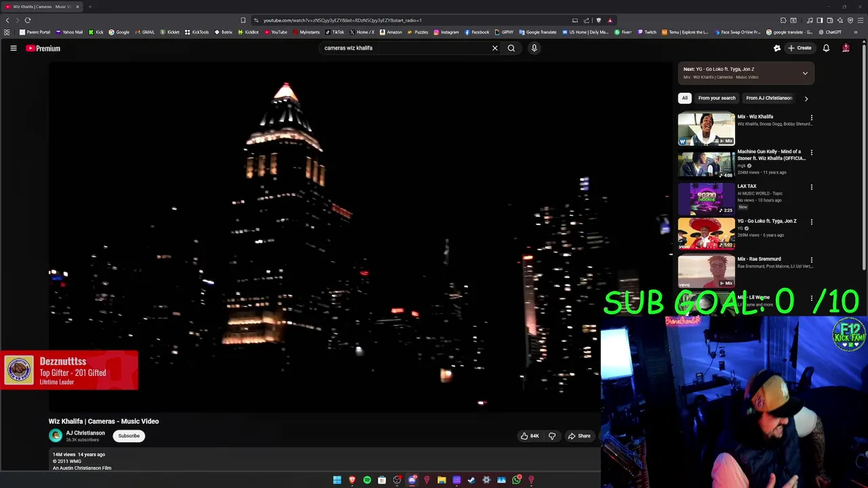This screenshot has width=868, height=488.
Task: Open LAX TAX video thumbnail
Action: coord(707,199)
